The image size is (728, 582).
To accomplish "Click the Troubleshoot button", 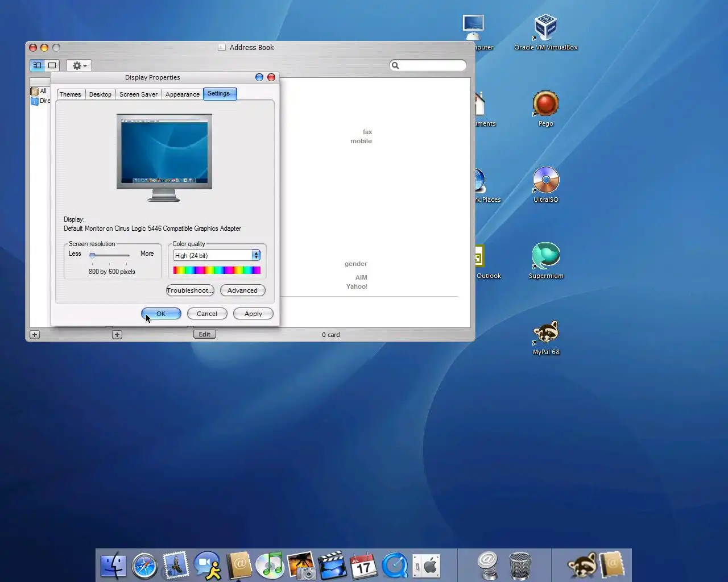I will point(190,290).
